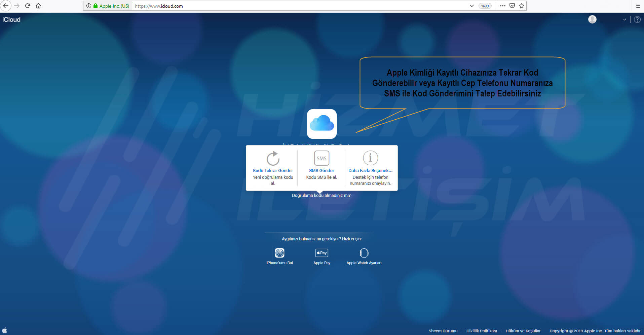Click the iPhone'umu Bul label

(x=279, y=263)
